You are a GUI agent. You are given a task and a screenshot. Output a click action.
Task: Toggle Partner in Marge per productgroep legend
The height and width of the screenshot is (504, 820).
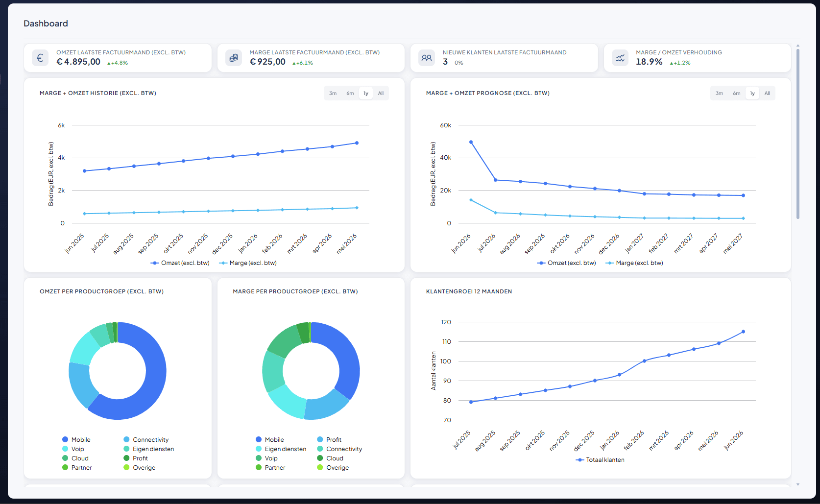270,468
